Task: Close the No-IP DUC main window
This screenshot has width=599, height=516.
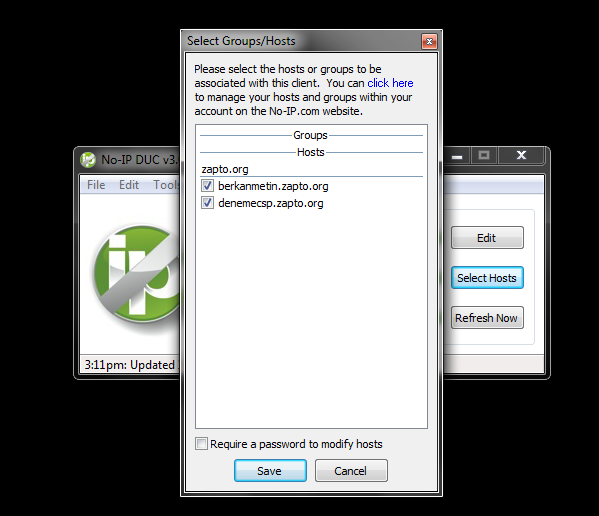Action: tap(521, 155)
